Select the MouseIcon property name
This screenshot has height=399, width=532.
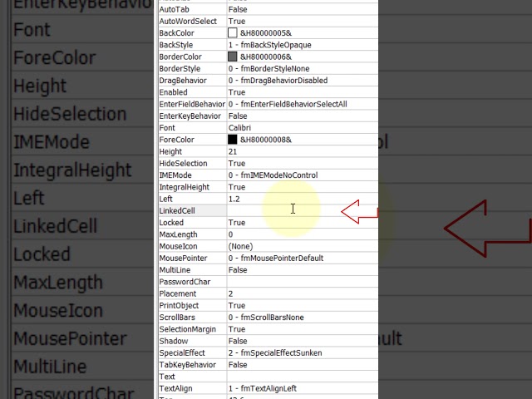(x=178, y=246)
